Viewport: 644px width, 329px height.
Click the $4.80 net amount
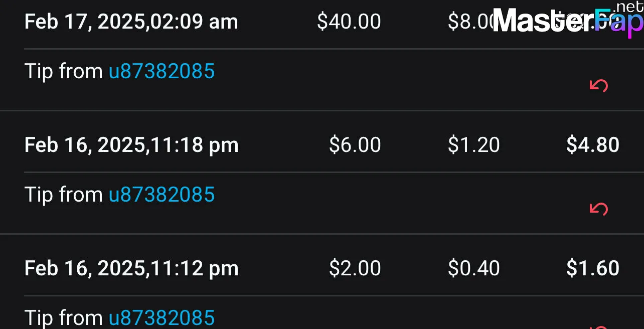pyautogui.click(x=593, y=145)
